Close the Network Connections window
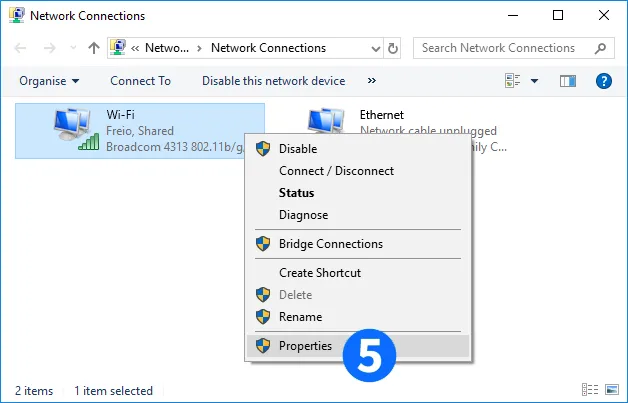Viewport: 628px width, 403px height. [x=604, y=15]
